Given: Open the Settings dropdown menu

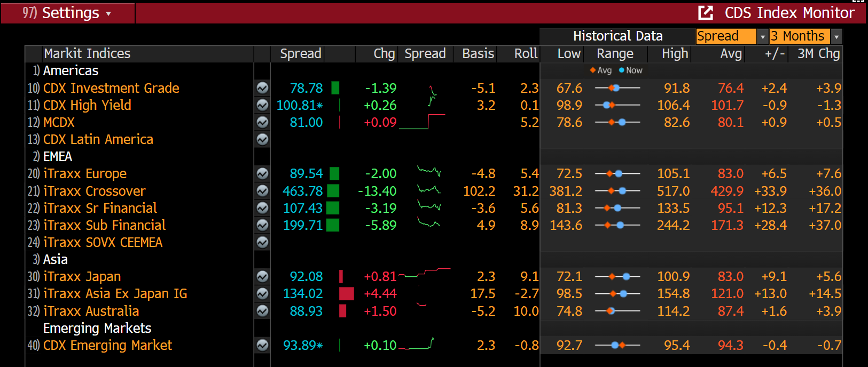Looking at the screenshot, I should click(67, 13).
